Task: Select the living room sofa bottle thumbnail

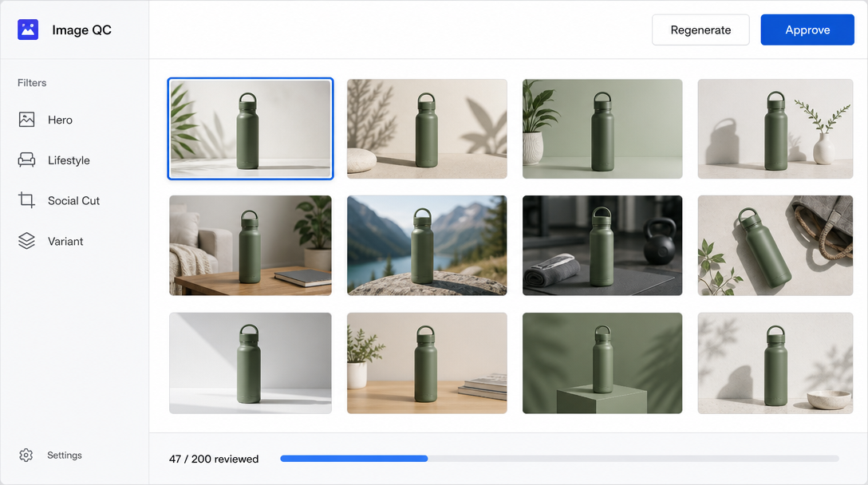Action: (251, 245)
